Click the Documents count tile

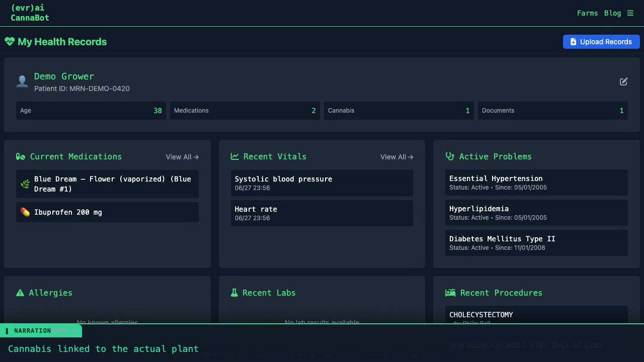coord(553,111)
